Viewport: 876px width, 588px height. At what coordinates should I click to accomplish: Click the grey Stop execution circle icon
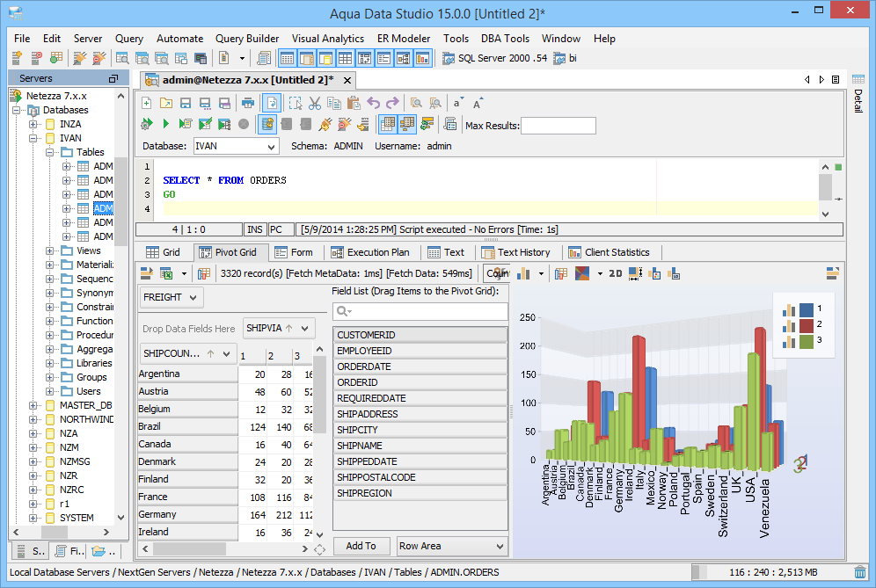pos(244,124)
